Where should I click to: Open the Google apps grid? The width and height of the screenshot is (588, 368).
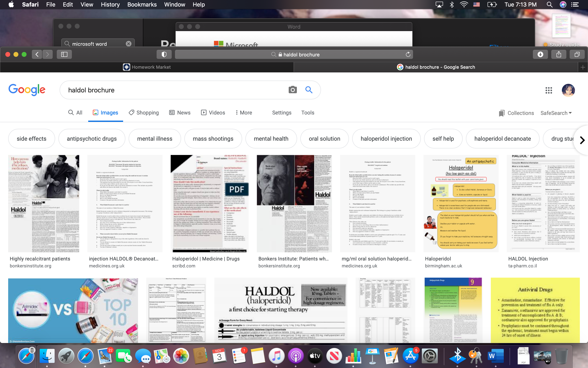(549, 90)
